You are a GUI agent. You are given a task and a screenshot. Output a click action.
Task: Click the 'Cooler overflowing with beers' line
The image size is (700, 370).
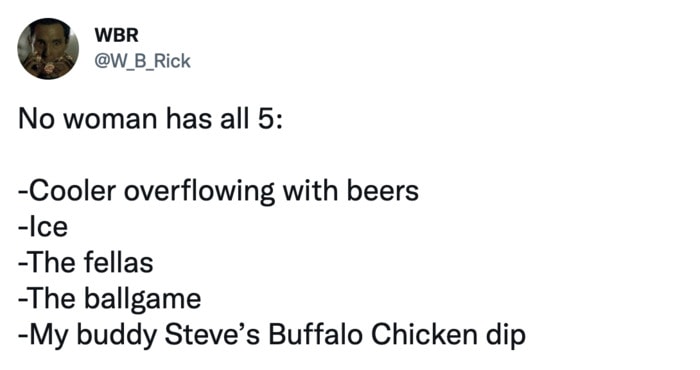pyautogui.click(x=218, y=191)
